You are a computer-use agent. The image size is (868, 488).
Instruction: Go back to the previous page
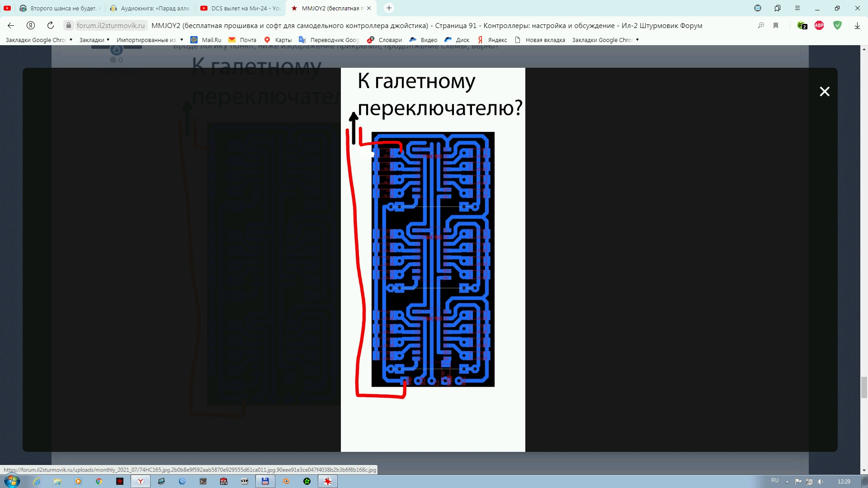coord(11,26)
